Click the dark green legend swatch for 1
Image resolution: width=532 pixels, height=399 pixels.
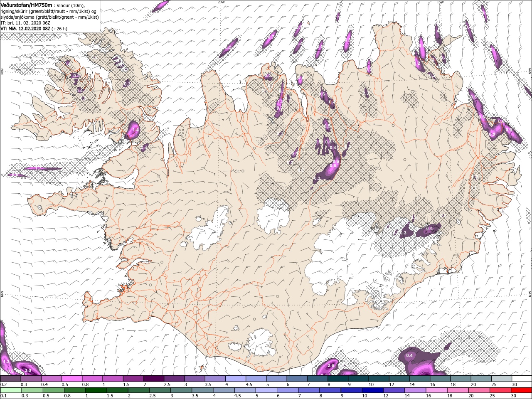(96, 390)
